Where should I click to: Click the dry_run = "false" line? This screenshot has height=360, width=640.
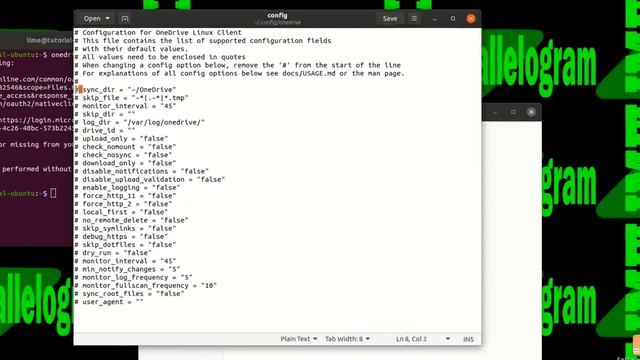113,253
